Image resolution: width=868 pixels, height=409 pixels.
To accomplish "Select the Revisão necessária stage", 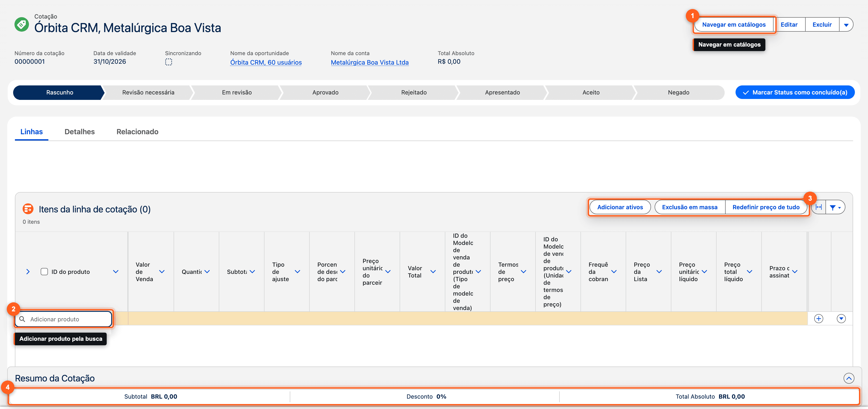I will tap(148, 92).
